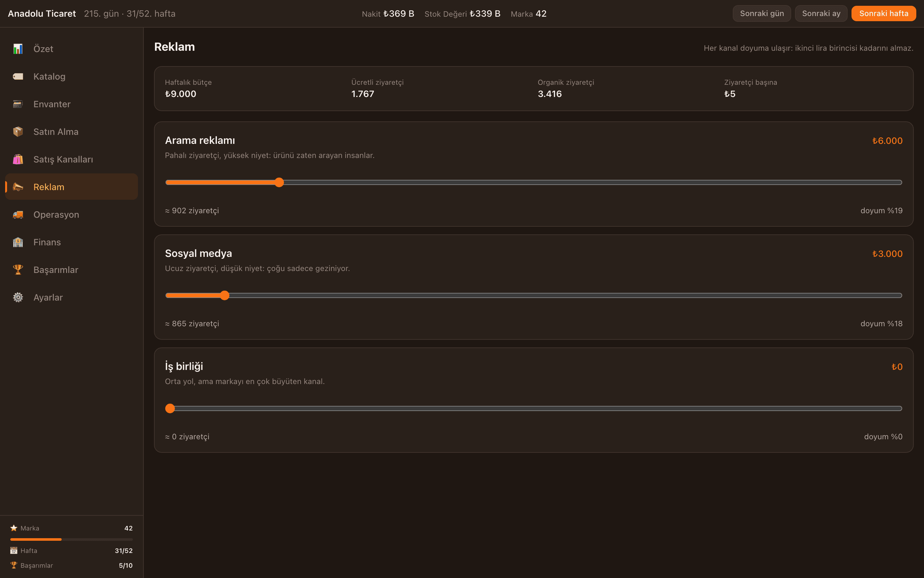This screenshot has height=578, width=924.
Task: Click the Marka progress bar in sidebar
Action: click(72, 539)
